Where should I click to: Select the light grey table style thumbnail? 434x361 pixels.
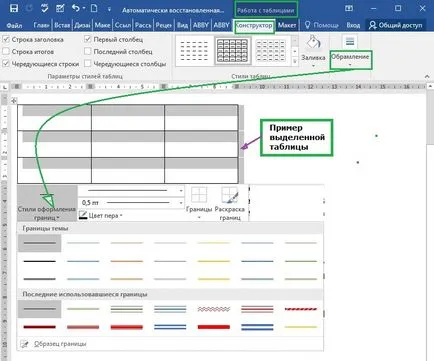pyautogui.click(x=271, y=51)
